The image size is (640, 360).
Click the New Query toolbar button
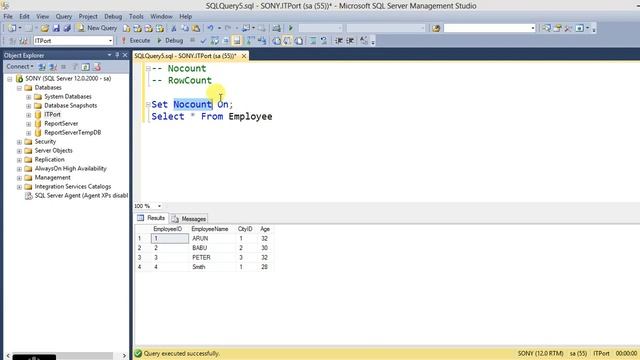[x=97, y=28]
